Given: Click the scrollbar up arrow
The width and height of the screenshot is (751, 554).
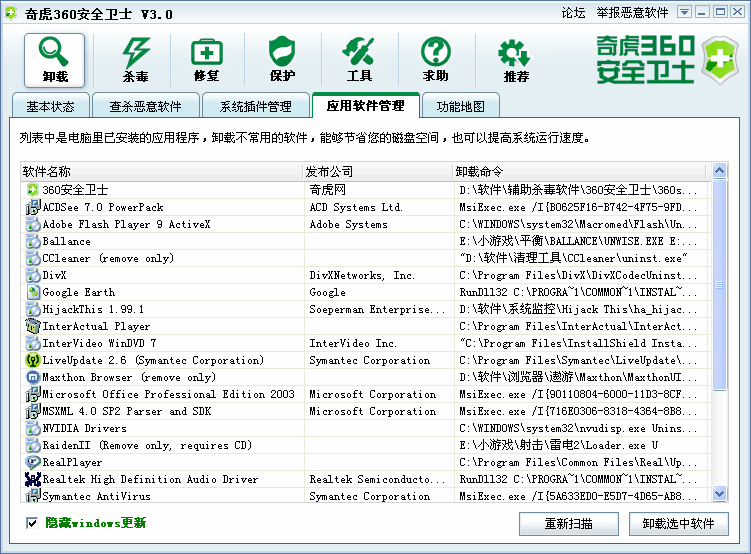Looking at the screenshot, I should 719,170.
